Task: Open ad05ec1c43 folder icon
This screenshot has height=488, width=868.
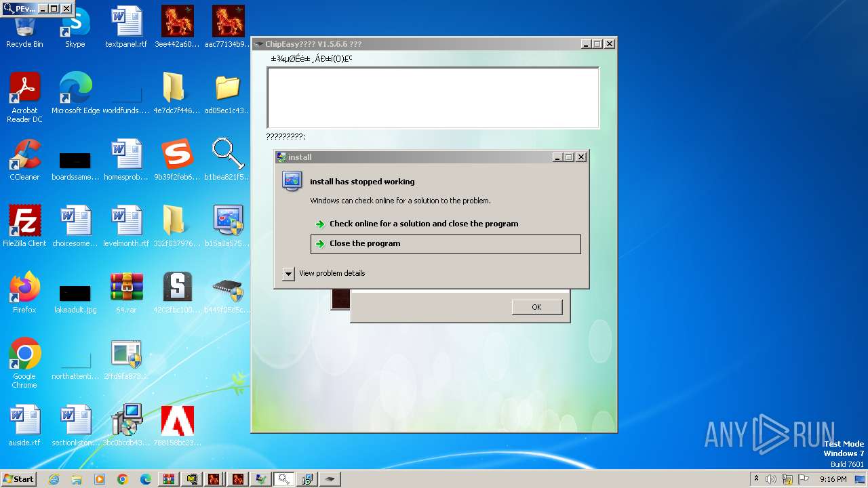Action: coord(228,94)
